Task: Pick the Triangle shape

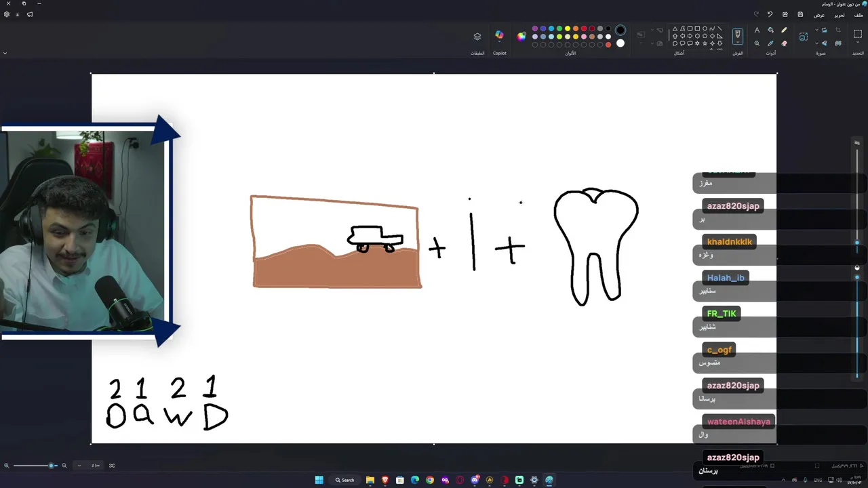Action: pos(675,28)
